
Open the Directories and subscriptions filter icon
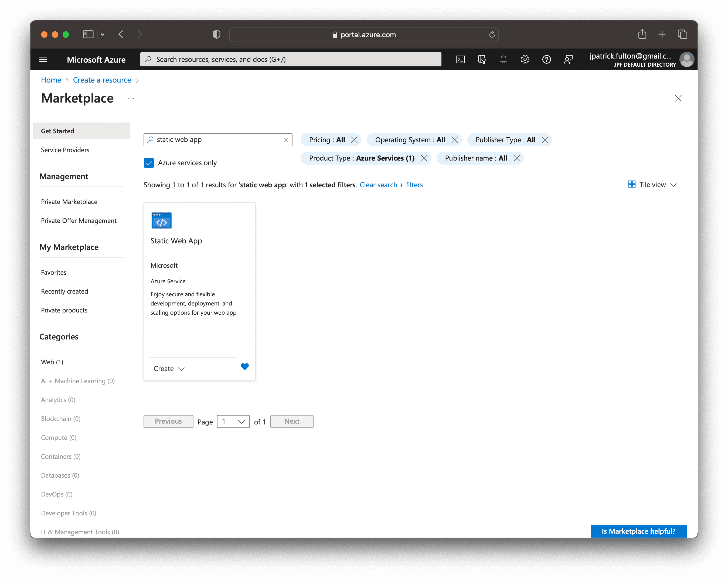click(x=481, y=59)
